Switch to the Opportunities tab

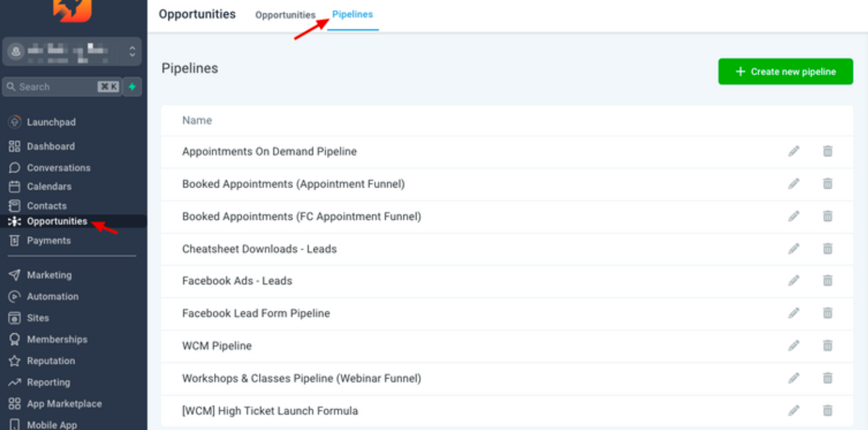pyautogui.click(x=285, y=15)
